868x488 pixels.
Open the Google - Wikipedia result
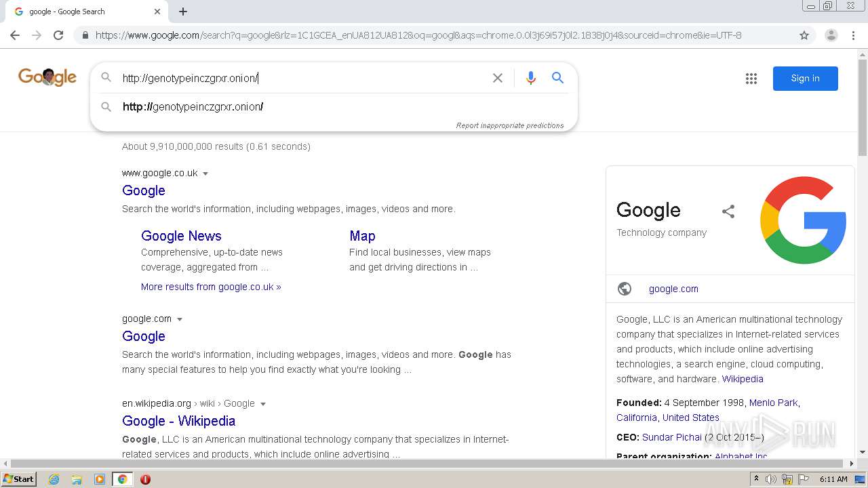(x=178, y=421)
